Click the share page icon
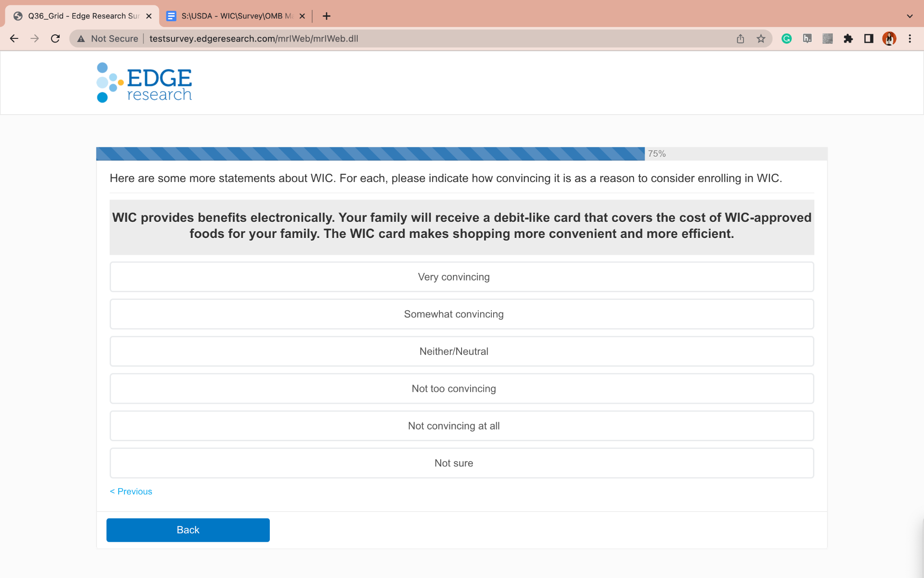Image resolution: width=924 pixels, height=578 pixels. coord(740,39)
